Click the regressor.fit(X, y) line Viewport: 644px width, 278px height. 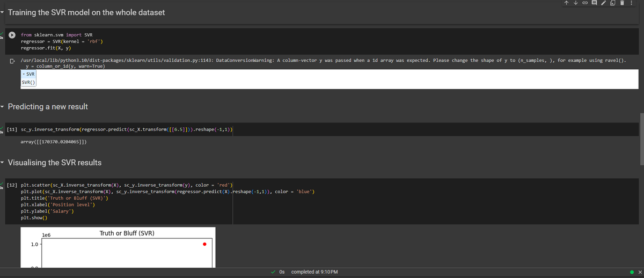46,48
